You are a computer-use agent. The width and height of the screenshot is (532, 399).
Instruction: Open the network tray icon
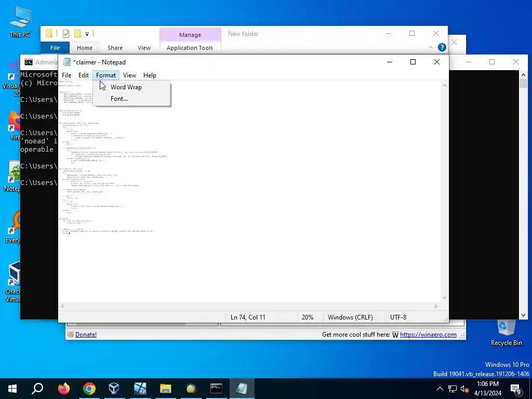pos(453,389)
